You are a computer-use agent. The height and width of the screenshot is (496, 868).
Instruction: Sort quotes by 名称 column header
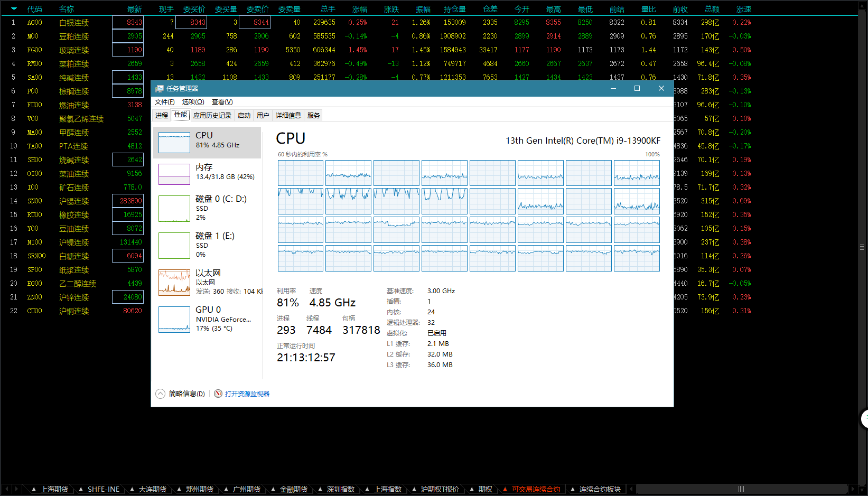67,9
